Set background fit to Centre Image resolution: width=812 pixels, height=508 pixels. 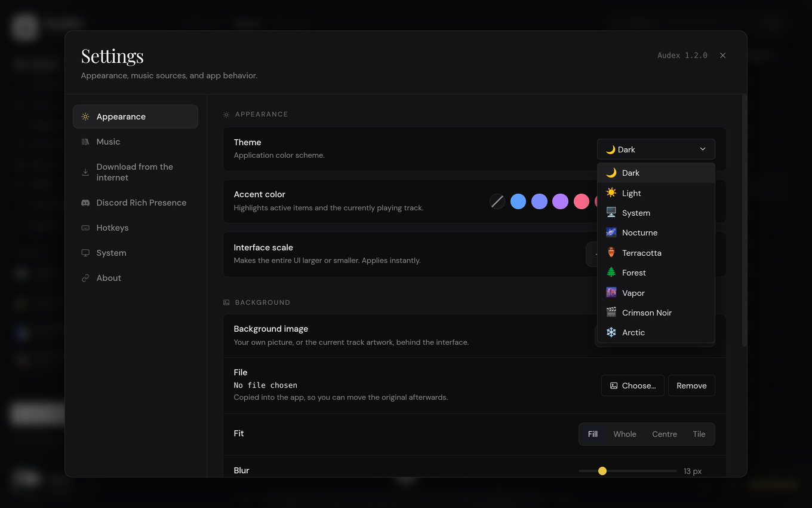[x=665, y=434]
